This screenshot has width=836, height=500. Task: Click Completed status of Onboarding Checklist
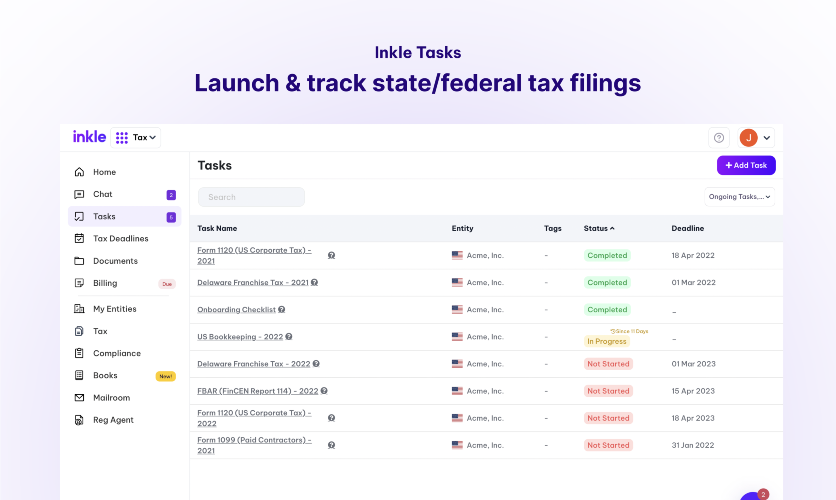[x=607, y=310]
